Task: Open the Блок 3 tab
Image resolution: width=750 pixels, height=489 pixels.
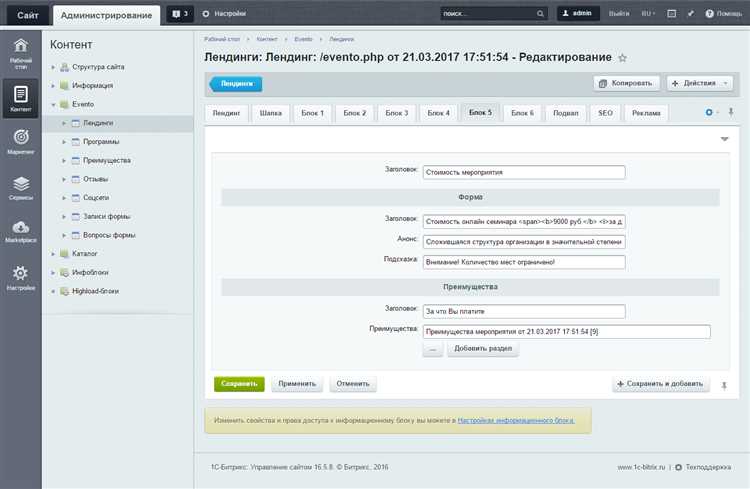Action: coord(397,113)
